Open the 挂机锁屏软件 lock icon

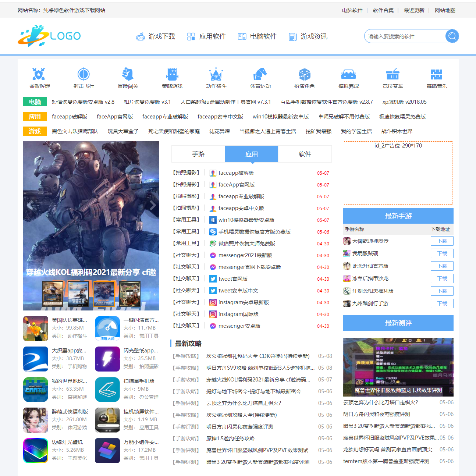click(107, 420)
